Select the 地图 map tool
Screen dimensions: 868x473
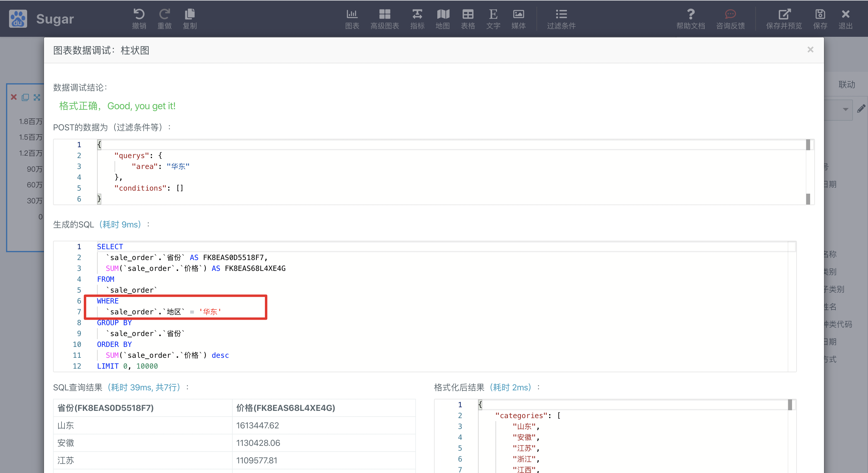click(x=443, y=19)
